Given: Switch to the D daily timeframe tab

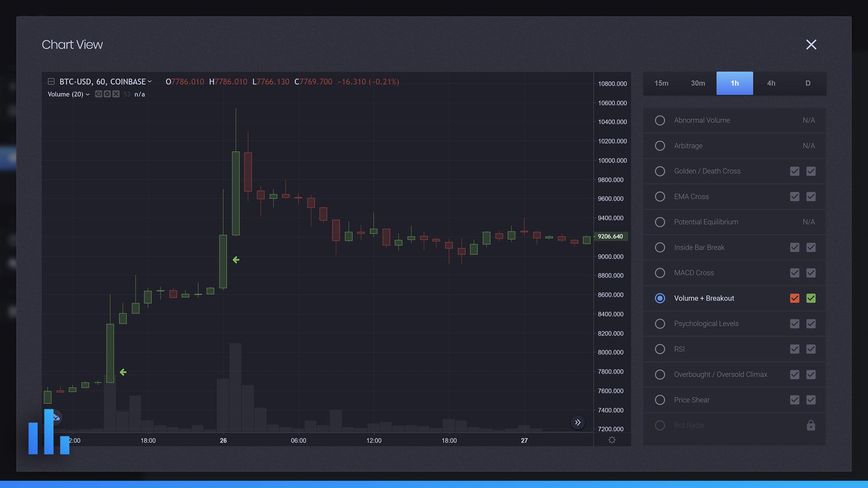Looking at the screenshot, I should (x=808, y=83).
